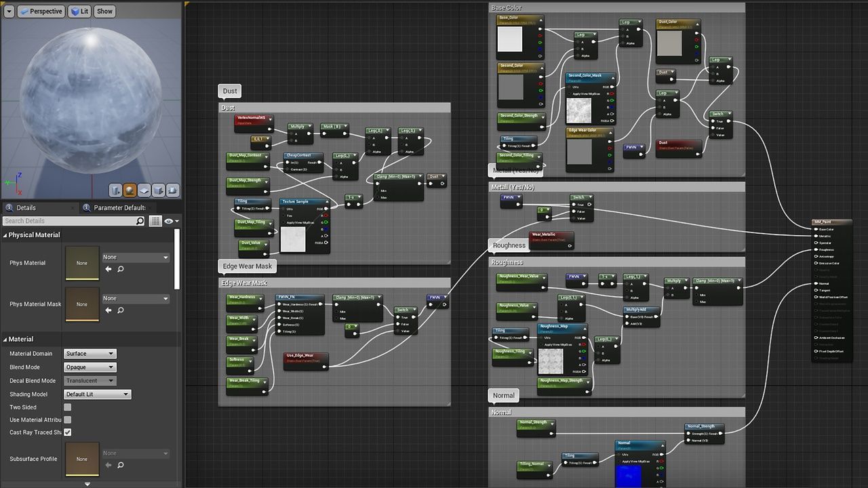
Task: Click the Second_Color gray color swatch
Action: (x=510, y=87)
